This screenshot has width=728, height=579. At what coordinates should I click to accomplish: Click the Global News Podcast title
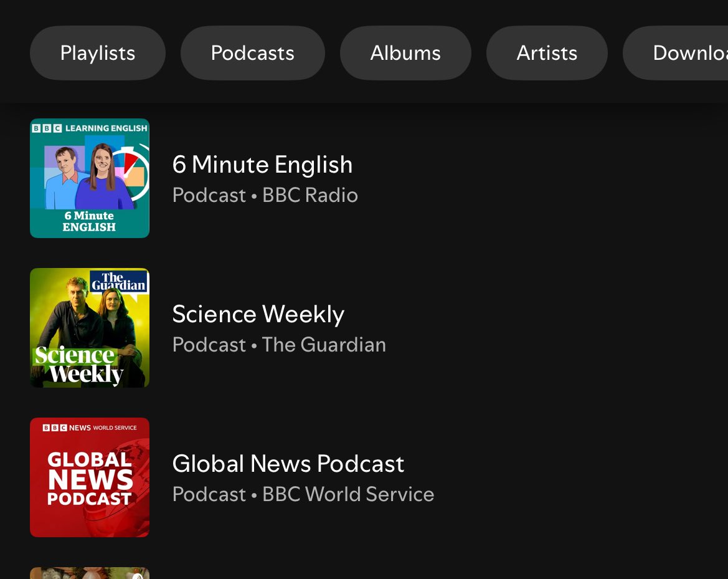(288, 464)
